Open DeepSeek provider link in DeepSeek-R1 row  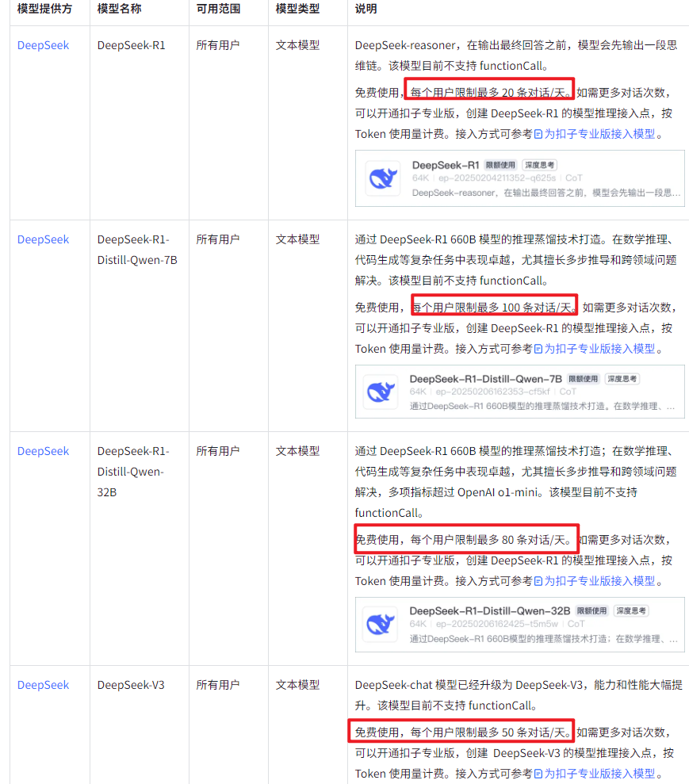click(43, 45)
